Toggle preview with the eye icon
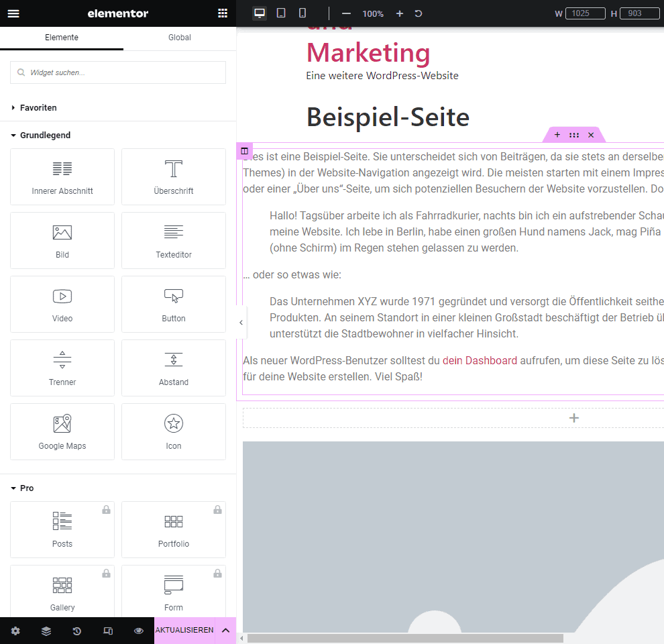Image resolution: width=664 pixels, height=644 pixels. click(139, 631)
